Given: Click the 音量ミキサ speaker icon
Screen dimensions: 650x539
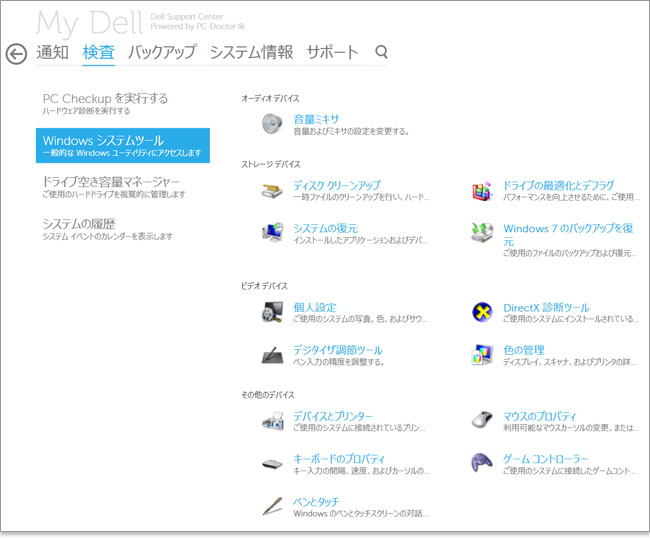Looking at the screenshot, I should (x=272, y=124).
